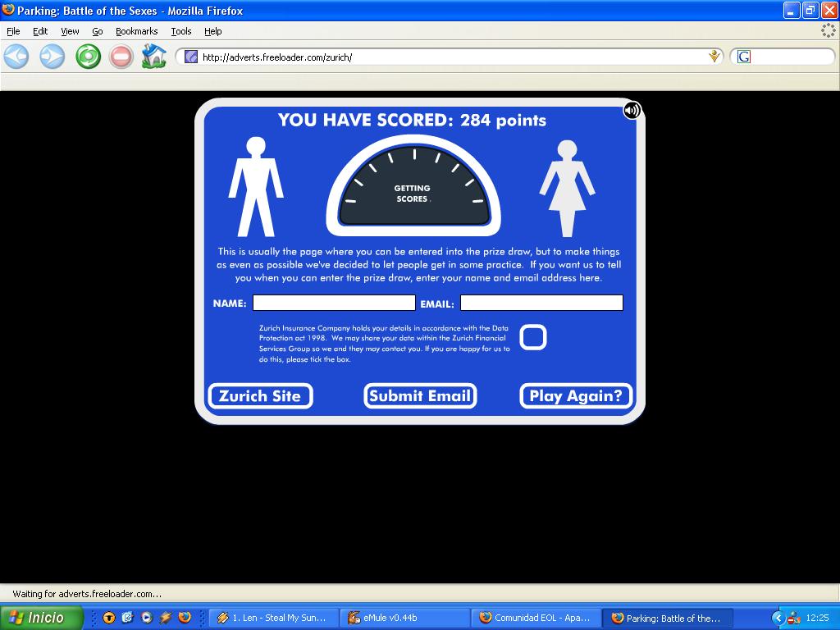
Task: Switch to Comunidad EOL taskbar window
Action: (536, 618)
